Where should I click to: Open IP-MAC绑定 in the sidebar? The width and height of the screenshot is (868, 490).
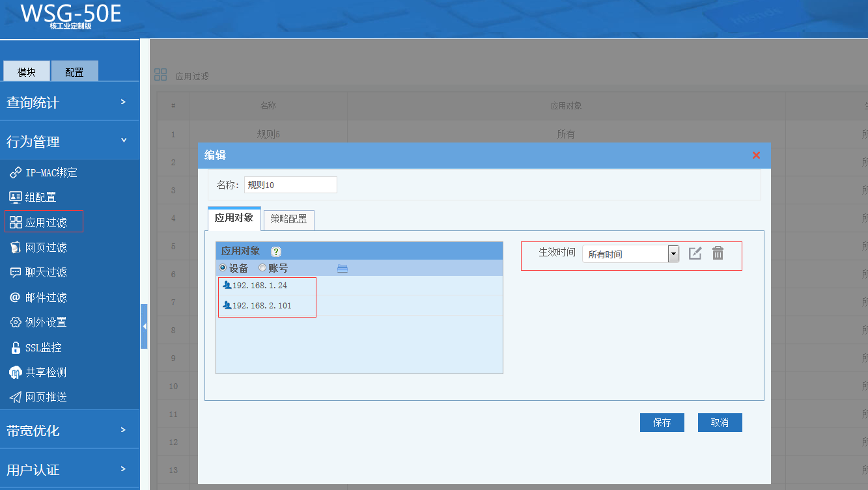44,172
